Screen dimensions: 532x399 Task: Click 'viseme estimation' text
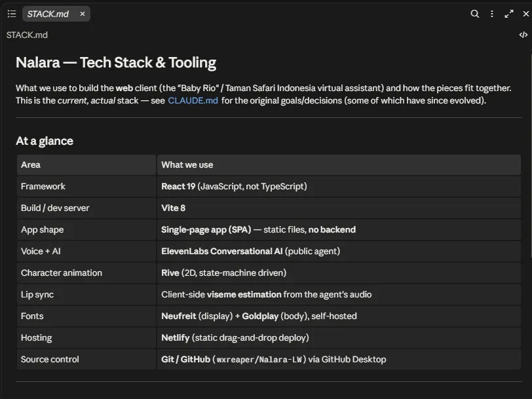click(244, 295)
